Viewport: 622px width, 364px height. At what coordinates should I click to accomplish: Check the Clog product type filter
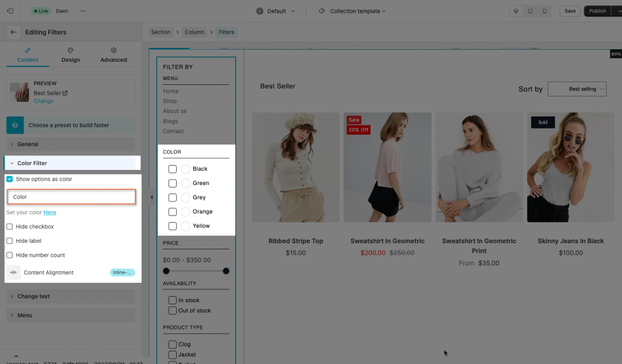pyautogui.click(x=173, y=344)
